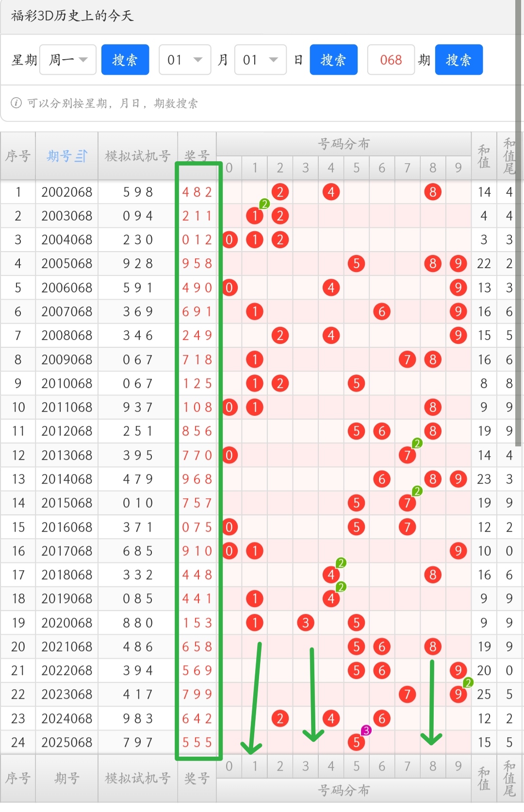Click the 奖号 footer header at bottom
The height and width of the screenshot is (812, 524).
click(x=197, y=778)
